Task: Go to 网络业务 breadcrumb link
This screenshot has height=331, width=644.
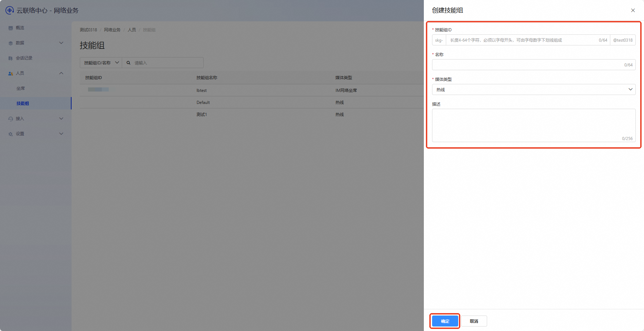Action: click(x=112, y=30)
